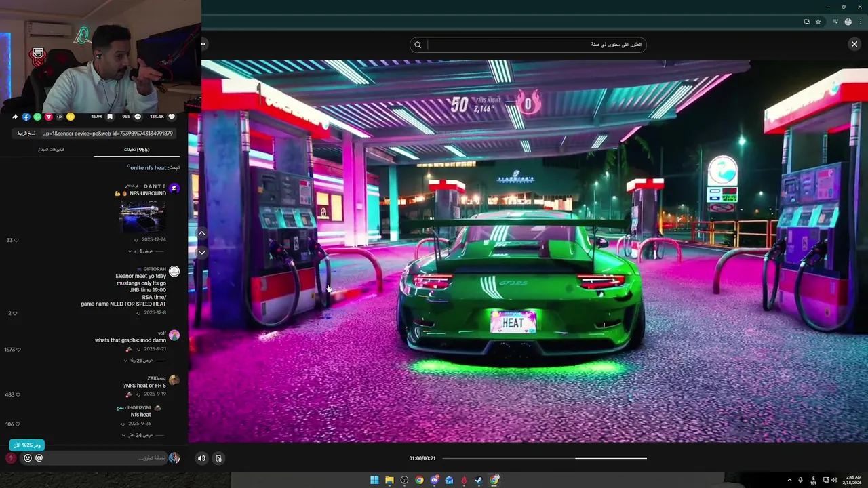
Task: Bookmark the video with 15.9K saves
Action: (x=110, y=117)
